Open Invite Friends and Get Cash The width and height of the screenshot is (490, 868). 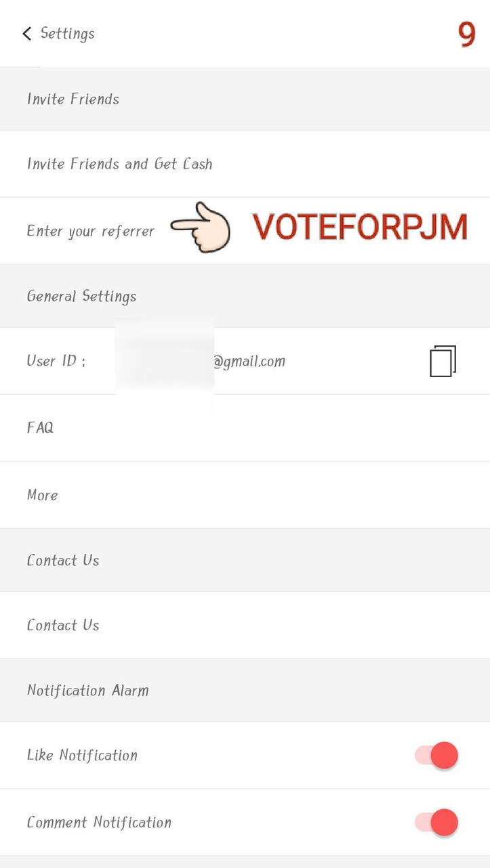[x=120, y=164]
